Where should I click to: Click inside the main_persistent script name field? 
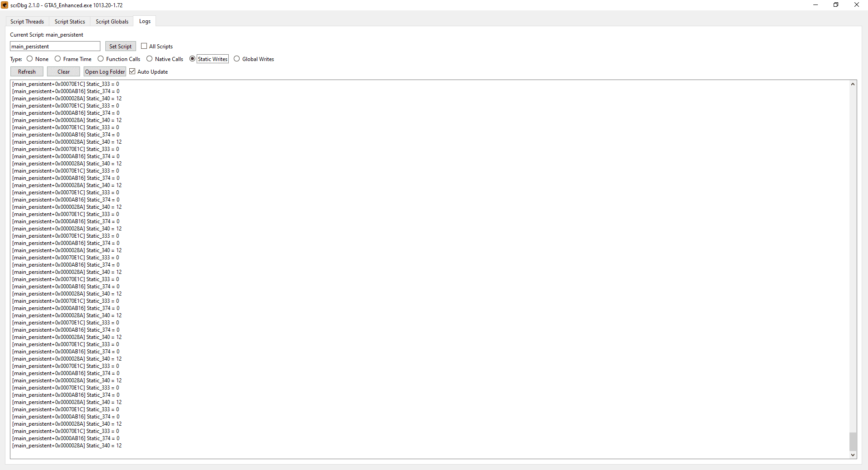pyautogui.click(x=54, y=46)
